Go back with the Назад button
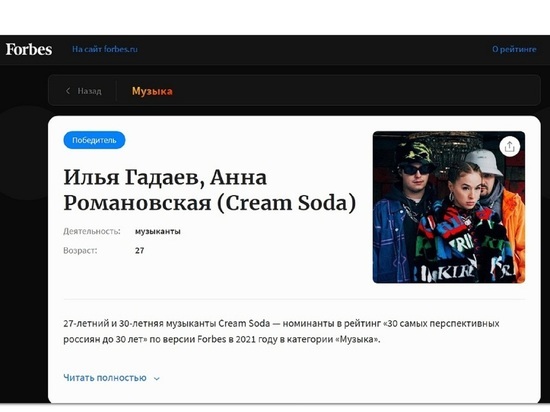550x412 pixels. pos(83,91)
